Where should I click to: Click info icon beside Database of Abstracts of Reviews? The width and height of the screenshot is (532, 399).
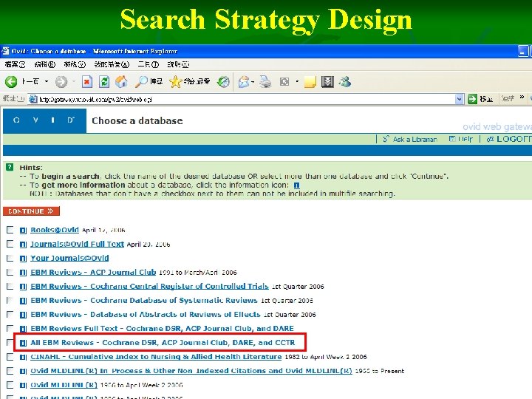[23, 315]
